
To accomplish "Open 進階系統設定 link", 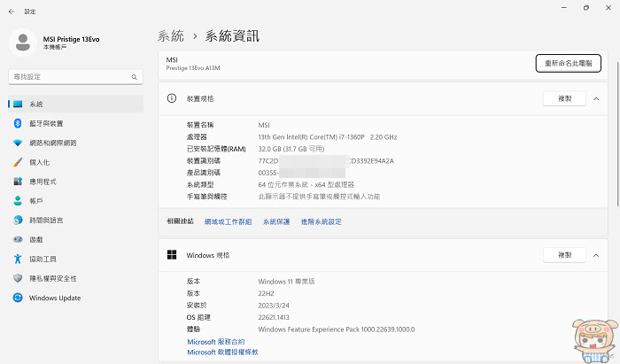I will (x=321, y=221).
